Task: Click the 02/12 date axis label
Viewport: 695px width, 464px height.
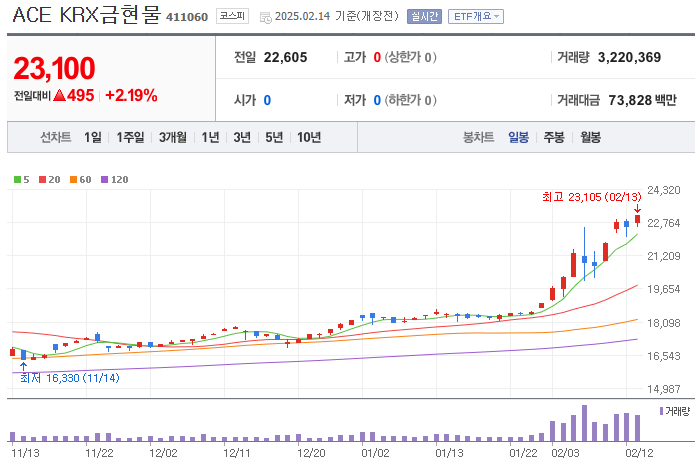Action: [x=639, y=453]
